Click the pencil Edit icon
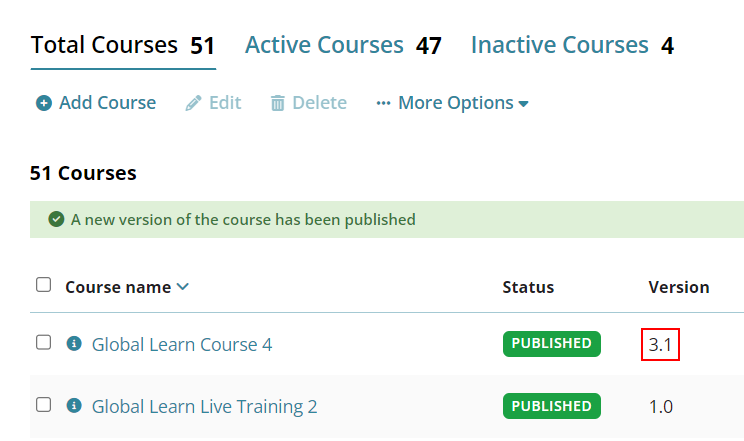Viewport: 744px width, 441px height. click(193, 103)
